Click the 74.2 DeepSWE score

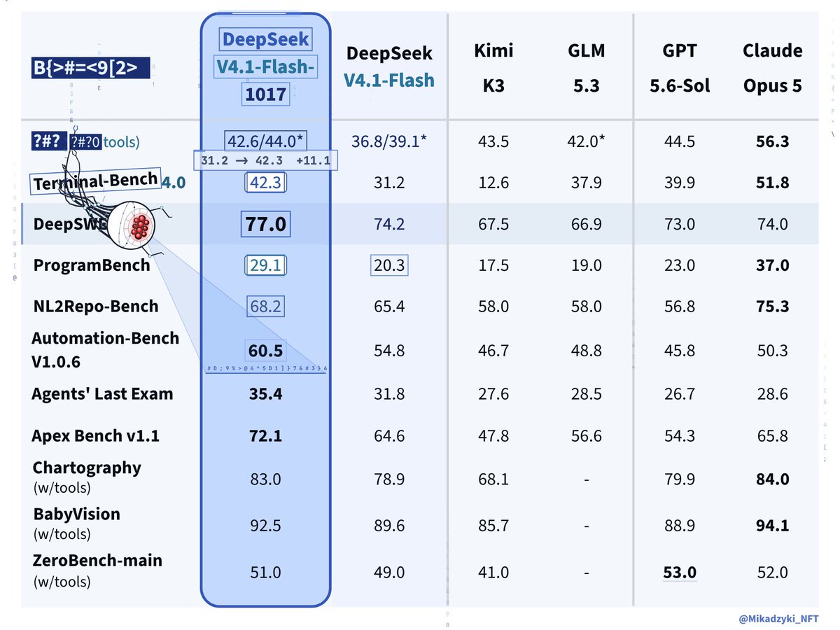(388, 224)
